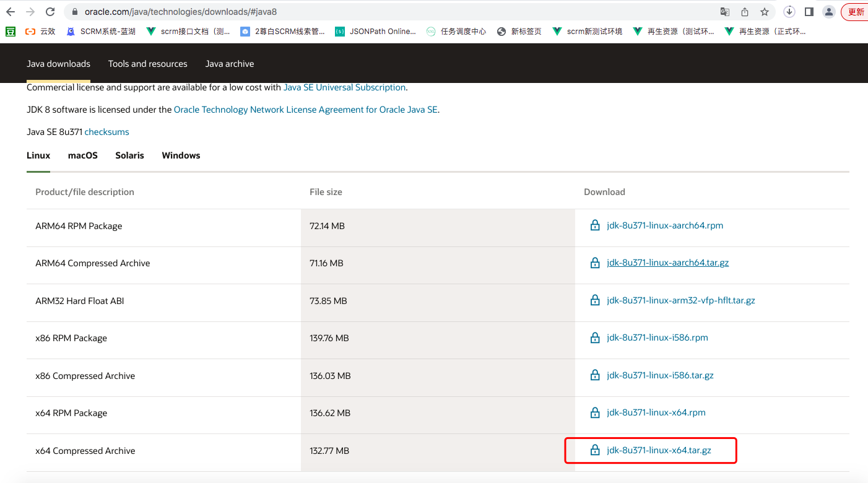Click the File size column header
868x483 pixels.
tap(326, 192)
